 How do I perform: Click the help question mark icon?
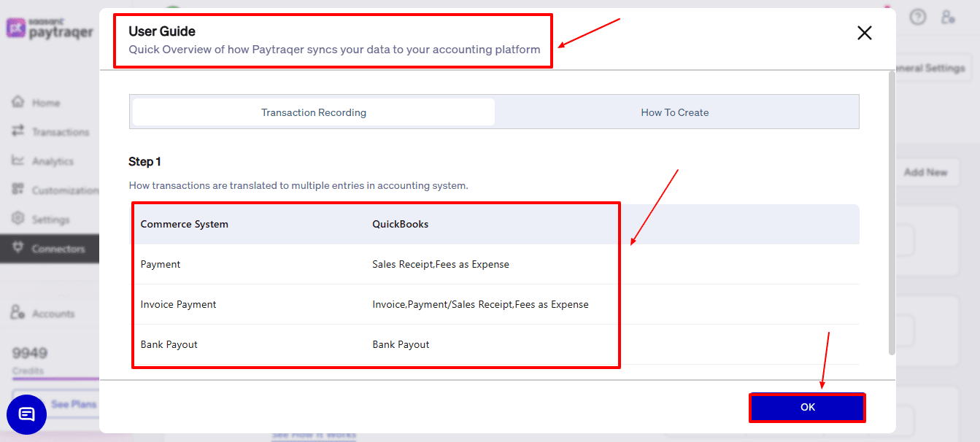pos(918,17)
